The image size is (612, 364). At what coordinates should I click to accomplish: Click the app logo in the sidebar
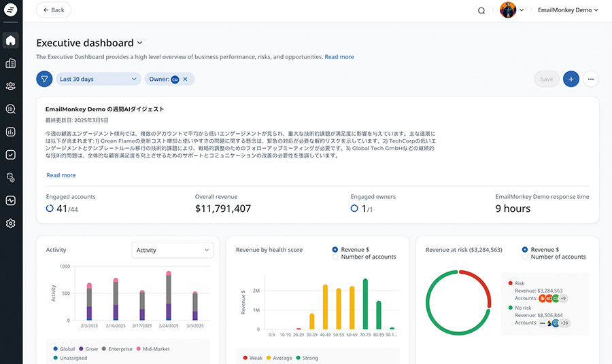[10, 10]
